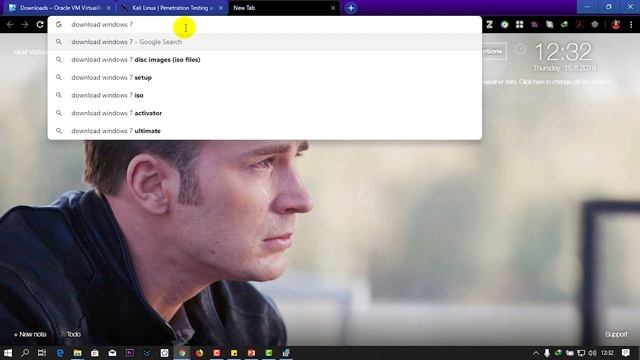Click the colorful globe extension icon
The width and height of the screenshot is (640, 360).
click(505, 24)
